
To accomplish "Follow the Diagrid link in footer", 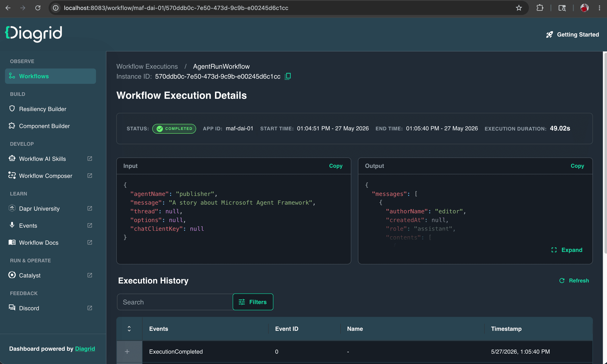I will 85,349.
